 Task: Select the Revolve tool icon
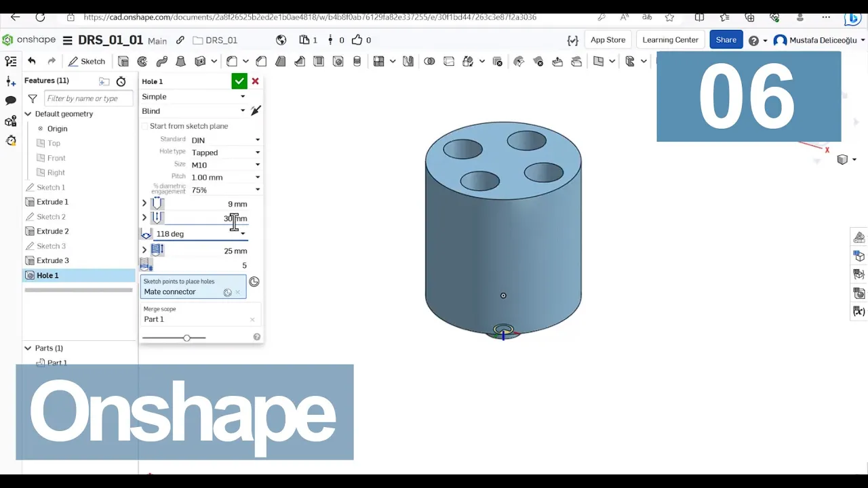[142, 61]
